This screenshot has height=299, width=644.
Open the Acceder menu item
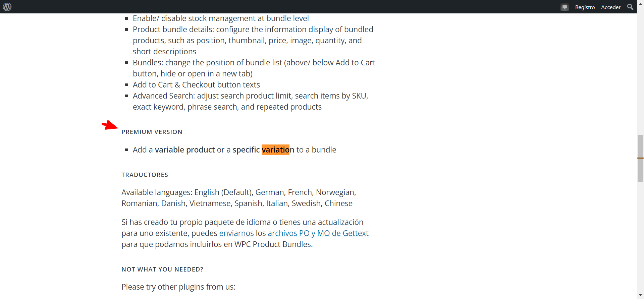point(611,7)
